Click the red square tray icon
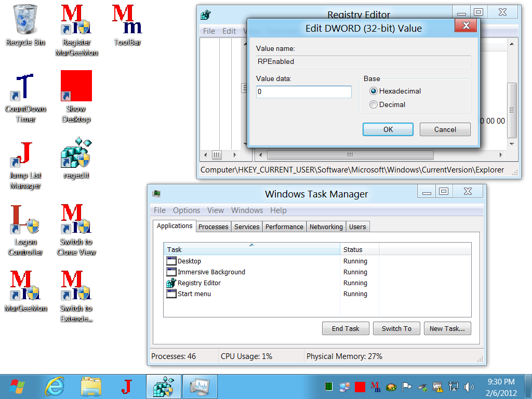 [360, 387]
